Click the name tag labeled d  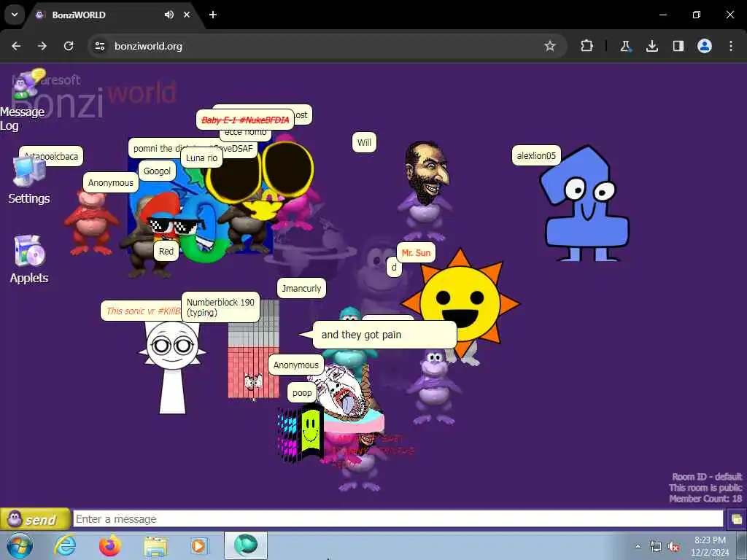tap(394, 267)
